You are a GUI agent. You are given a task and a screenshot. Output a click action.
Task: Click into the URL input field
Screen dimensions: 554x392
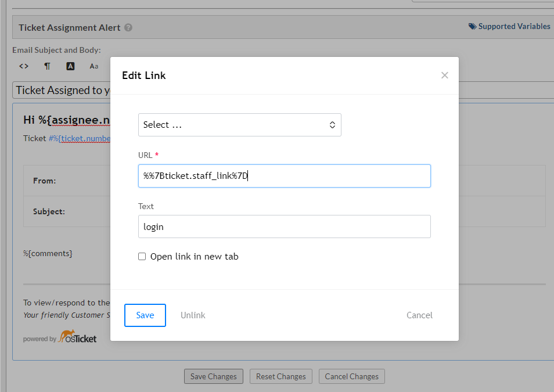284,176
